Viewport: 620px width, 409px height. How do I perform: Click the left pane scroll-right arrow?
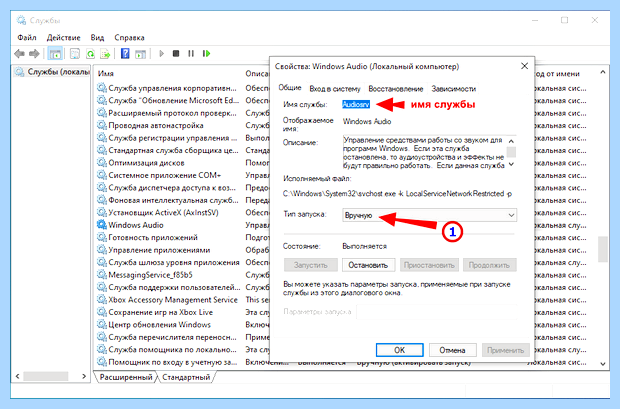[84, 376]
